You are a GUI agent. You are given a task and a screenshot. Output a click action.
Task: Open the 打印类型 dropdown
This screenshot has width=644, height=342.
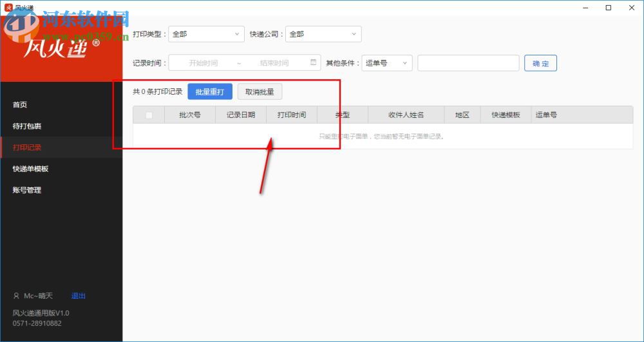tap(206, 34)
